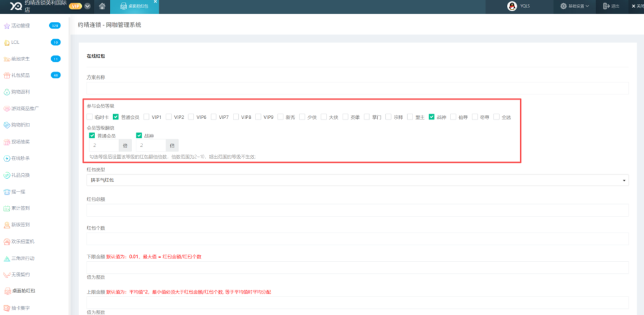The height and width of the screenshot is (315, 644).
Task: Tick the 掌门 checkbox
Action: pos(367,117)
